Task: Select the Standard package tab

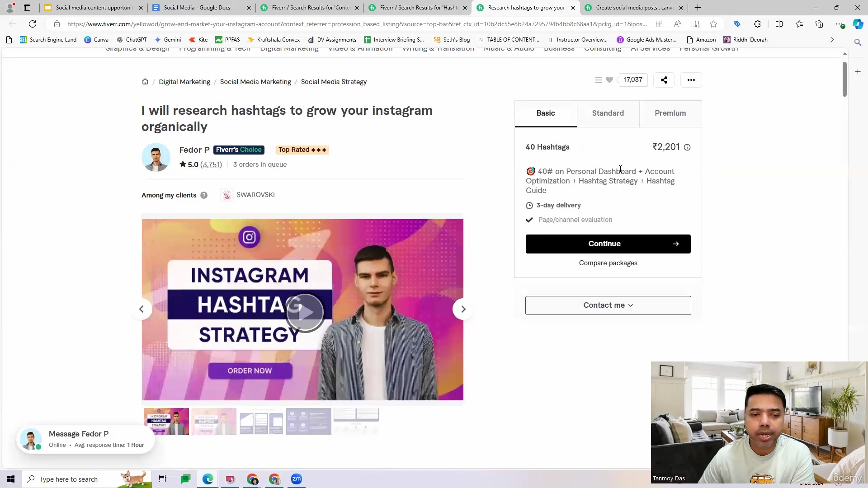Action: point(608,113)
